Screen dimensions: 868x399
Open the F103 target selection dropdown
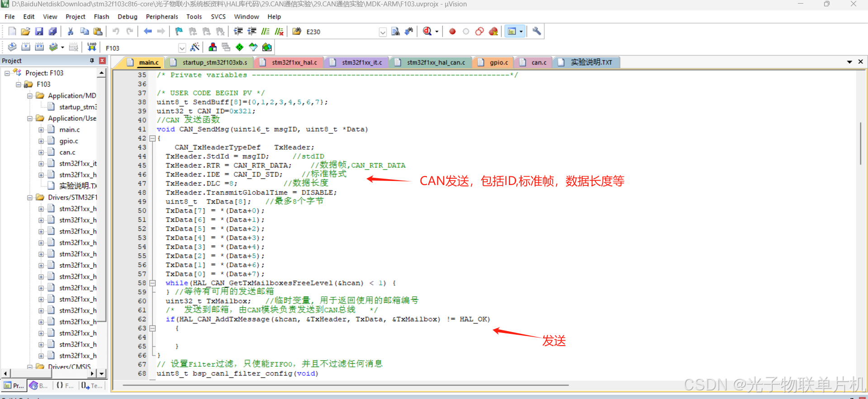pos(182,48)
